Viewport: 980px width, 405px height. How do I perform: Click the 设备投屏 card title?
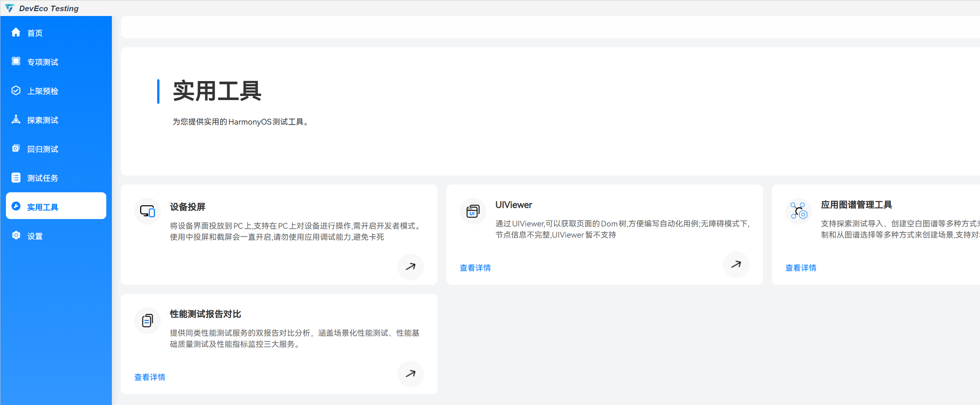tap(187, 207)
